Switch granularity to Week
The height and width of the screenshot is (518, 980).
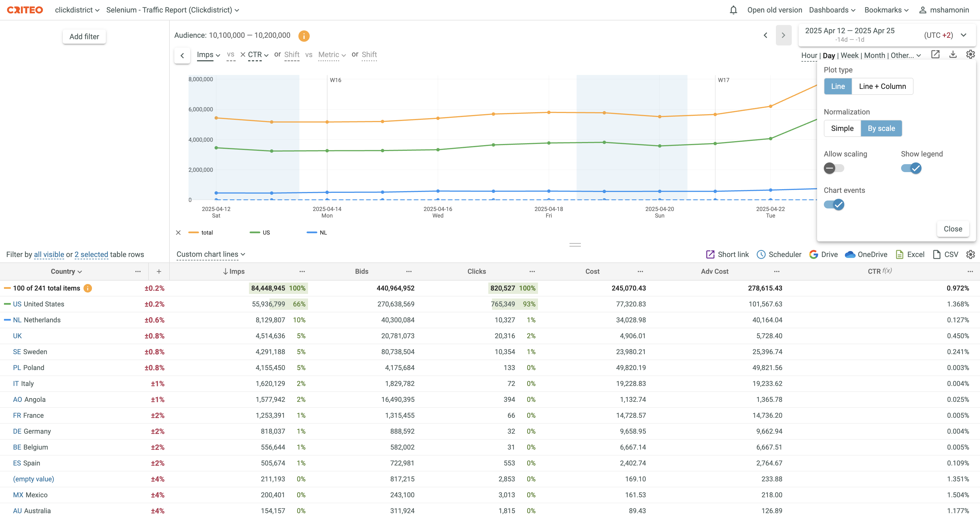click(849, 56)
